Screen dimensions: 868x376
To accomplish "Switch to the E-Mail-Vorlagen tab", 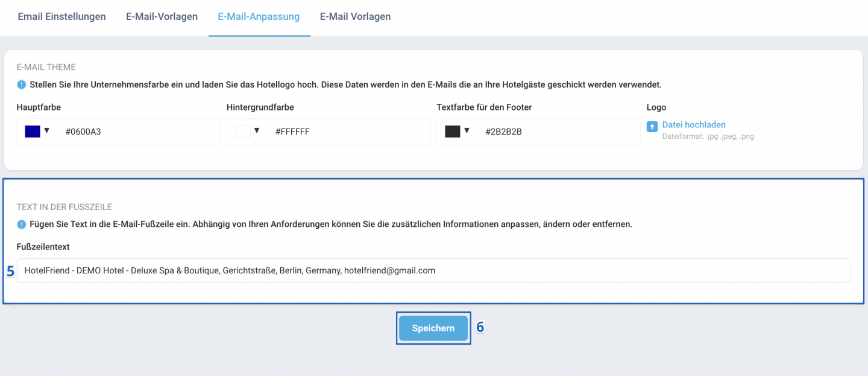I will tap(162, 17).
